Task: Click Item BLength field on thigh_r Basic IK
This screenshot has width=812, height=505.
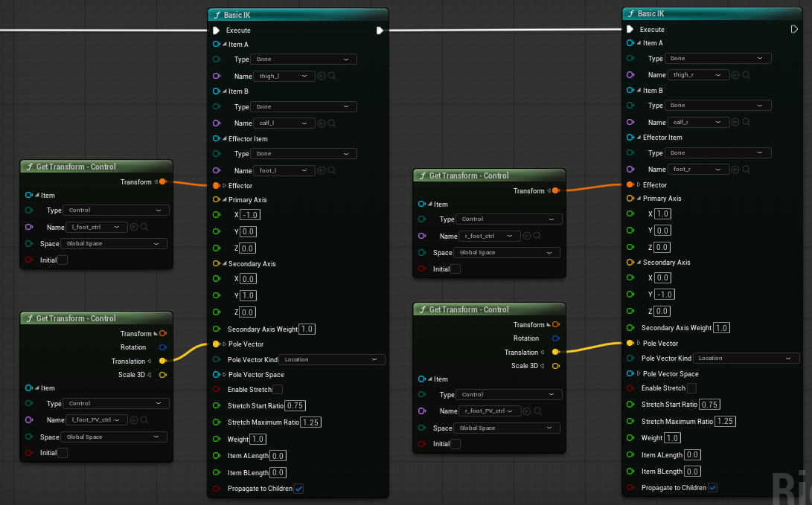Action: click(x=692, y=472)
